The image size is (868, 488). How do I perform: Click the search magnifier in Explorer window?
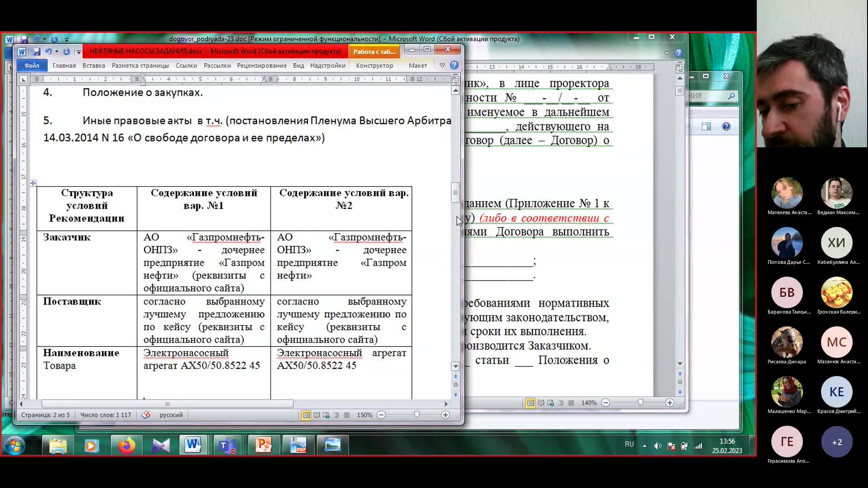click(731, 96)
